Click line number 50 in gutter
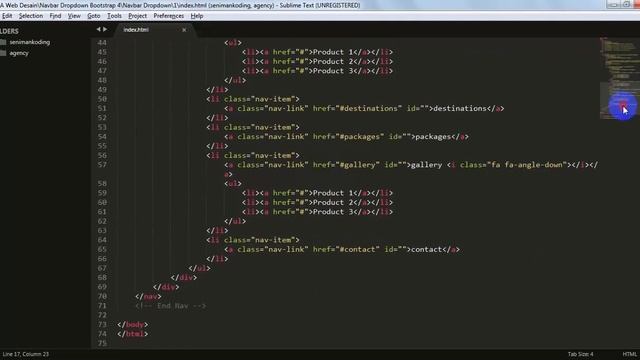This screenshot has width=640, height=360. (x=102, y=99)
